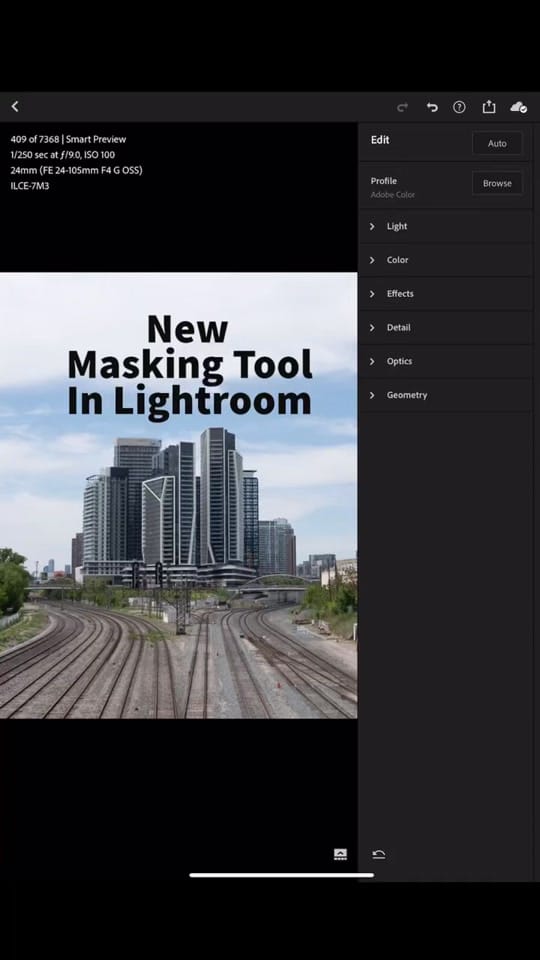Expand the Color section
This screenshot has height=960, width=540.
tap(445, 260)
